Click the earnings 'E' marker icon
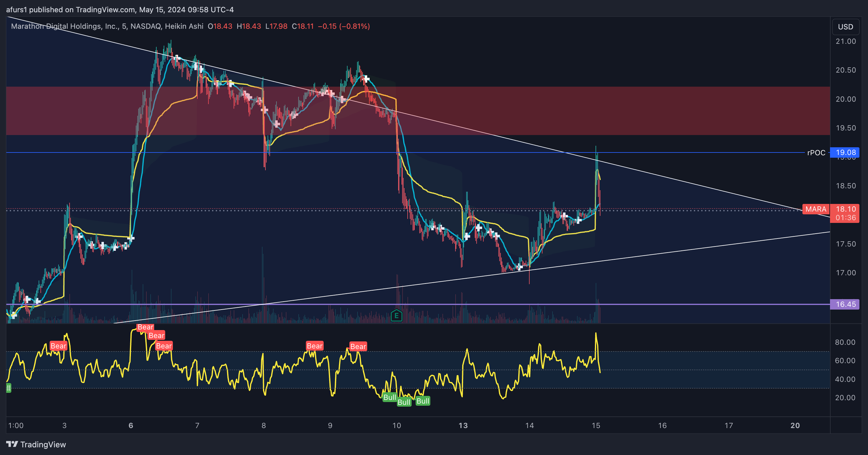The width and height of the screenshot is (868, 455). 397,315
